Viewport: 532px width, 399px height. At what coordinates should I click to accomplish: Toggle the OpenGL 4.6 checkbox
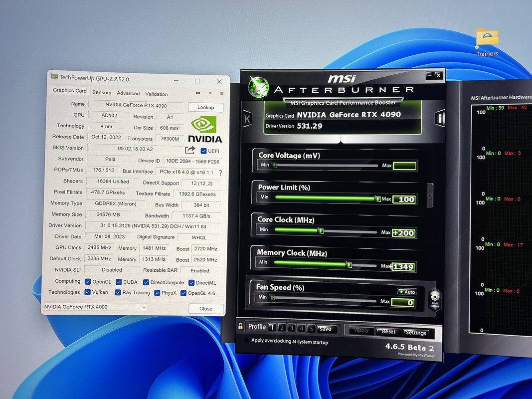click(183, 293)
